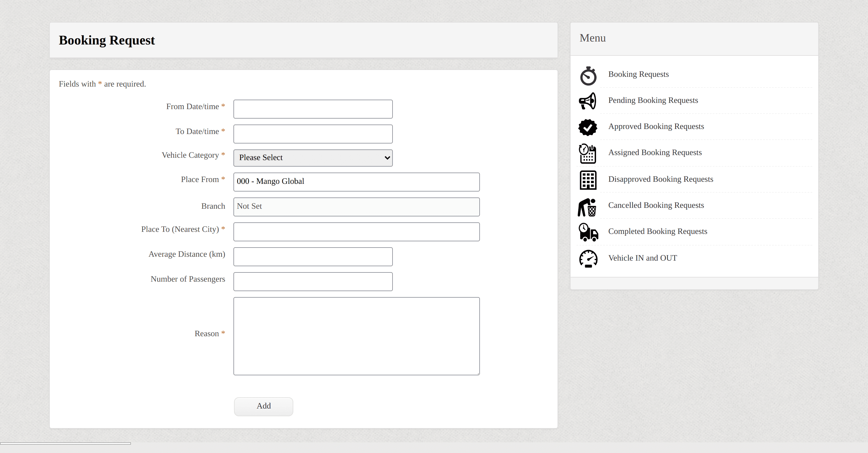Screen dimensions: 868x453
Task: Click the trash bin icon for Cancelled Requests
Action: point(587,207)
